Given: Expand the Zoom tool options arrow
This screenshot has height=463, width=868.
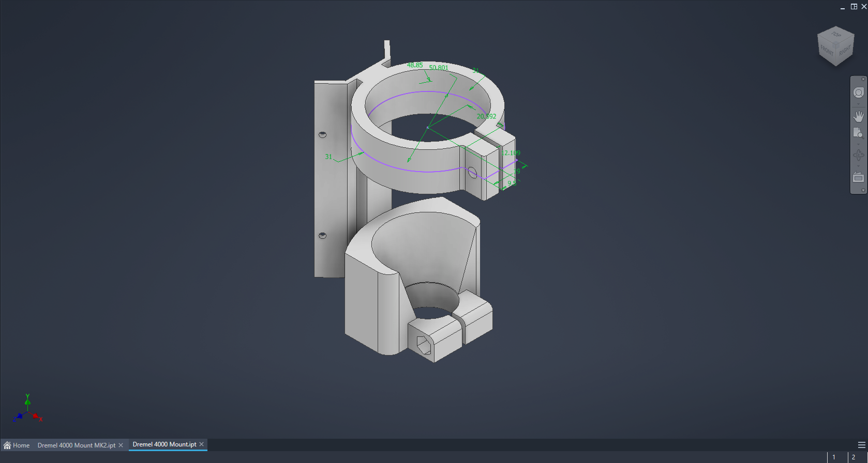Looking at the screenshot, I should pyautogui.click(x=858, y=144).
